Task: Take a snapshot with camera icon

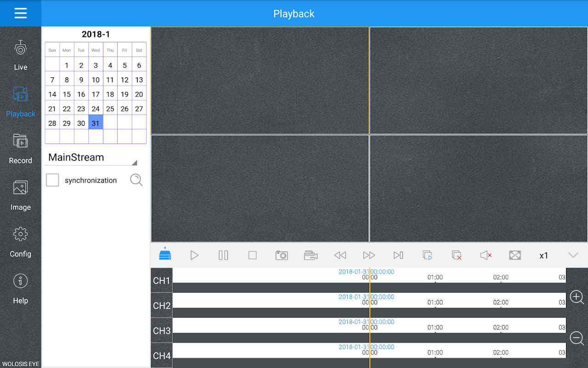Action: pyautogui.click(x=282, y=255)
